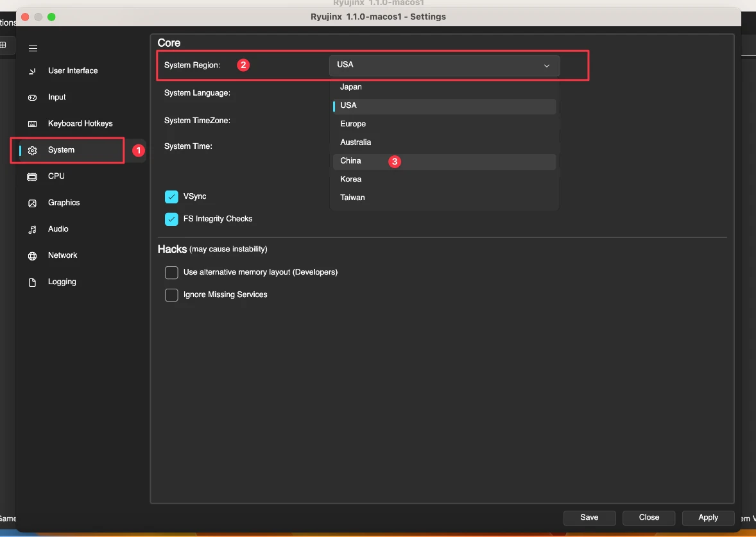Select Korea in the region list
The height and width of the screenshot is (537, 756).
pos(444,180)
